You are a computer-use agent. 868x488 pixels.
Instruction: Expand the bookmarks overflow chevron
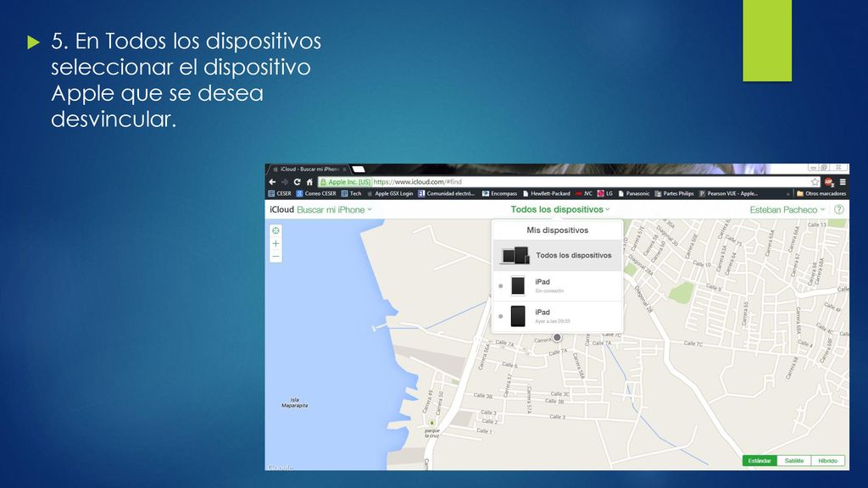click(x=787, y=194)
